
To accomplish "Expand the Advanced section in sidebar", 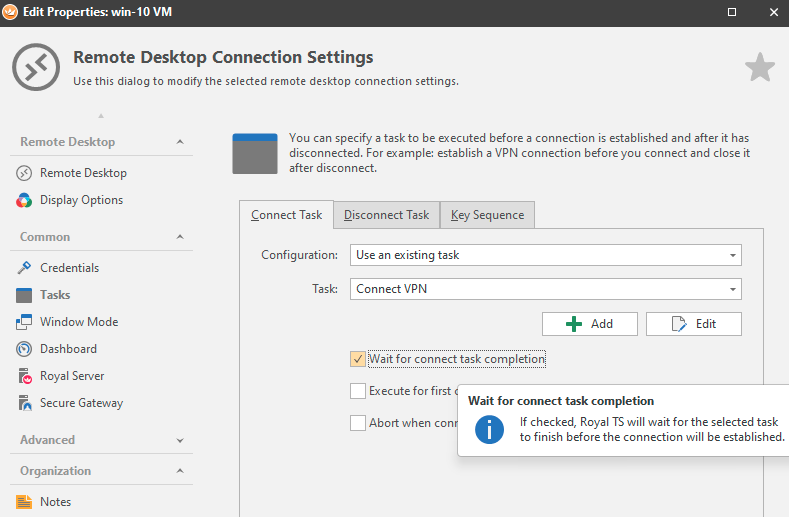I will [180, 440].
